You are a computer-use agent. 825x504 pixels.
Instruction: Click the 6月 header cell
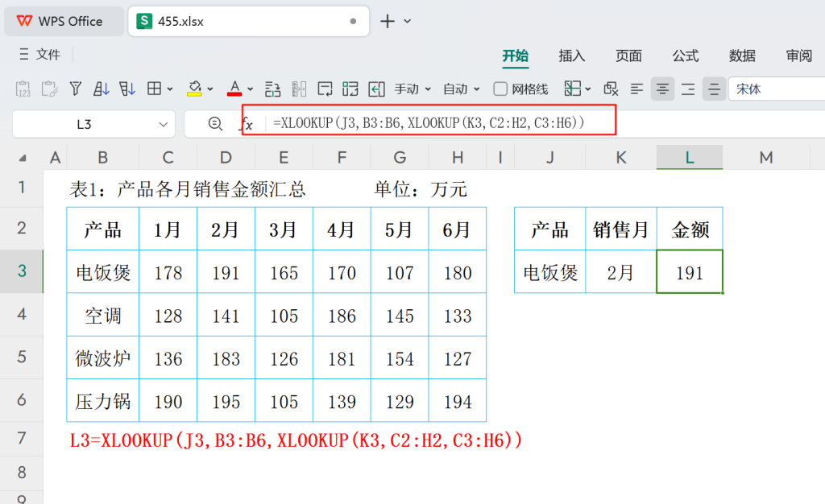(x=458, y=229)
